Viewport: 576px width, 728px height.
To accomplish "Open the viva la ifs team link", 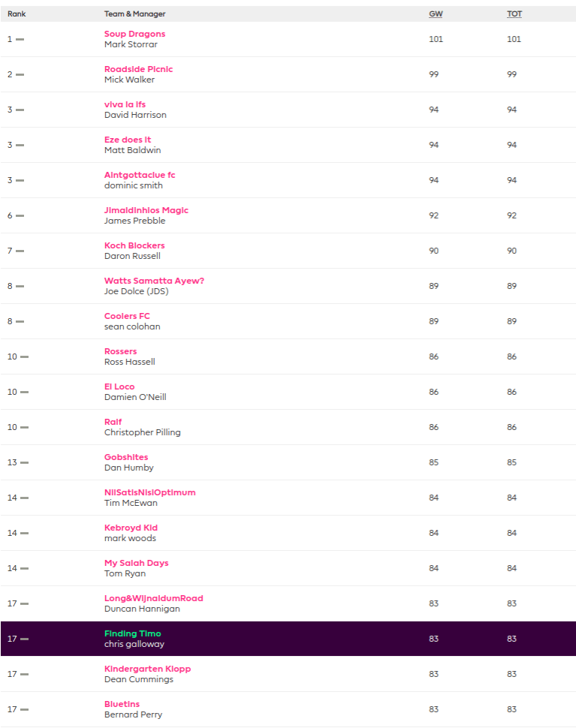I will coord(125,104).
